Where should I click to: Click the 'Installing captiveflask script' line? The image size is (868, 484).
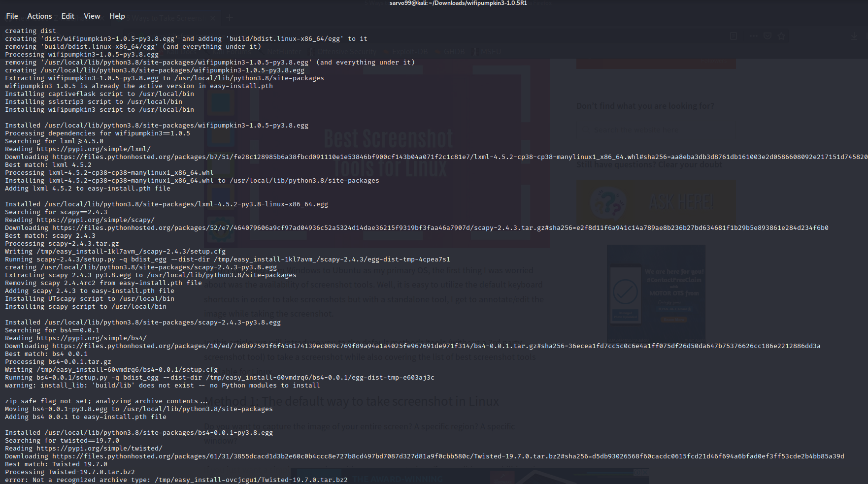[100, 94]
